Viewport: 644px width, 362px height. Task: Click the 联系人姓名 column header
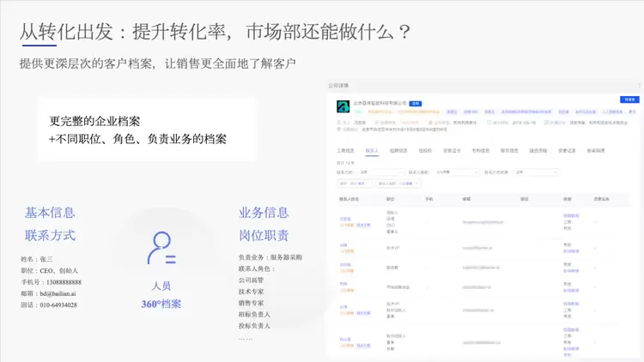pyautogui.click(x=350, y=198)
